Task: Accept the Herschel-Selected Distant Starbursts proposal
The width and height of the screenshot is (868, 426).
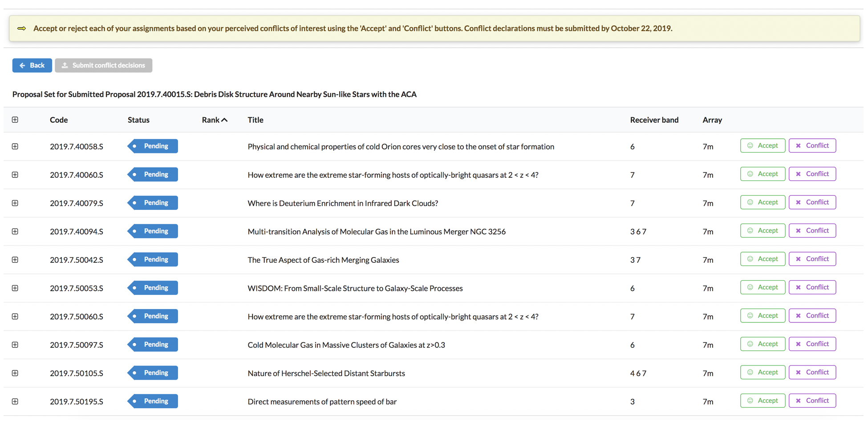Action: [x=762, y=372]
